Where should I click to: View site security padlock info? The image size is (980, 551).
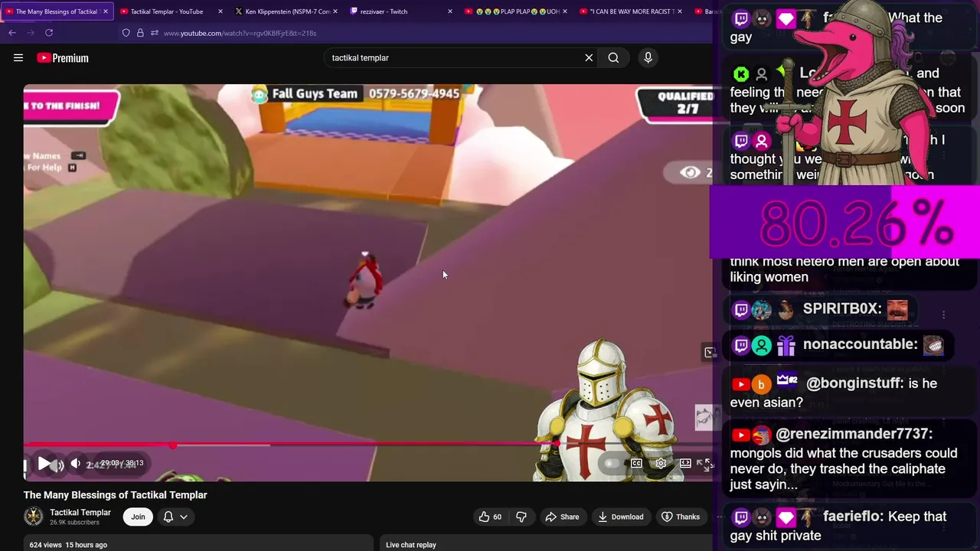(140, 33)
